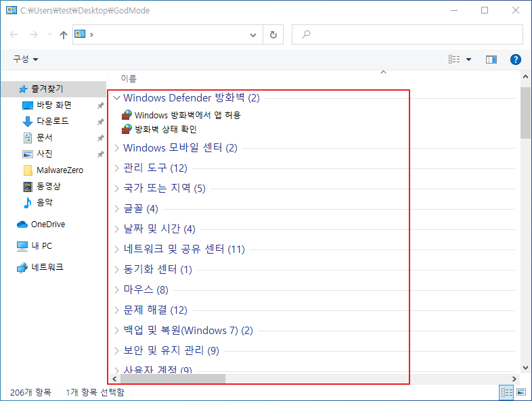Click the GodMode icon in address bar

coord(80,34)
